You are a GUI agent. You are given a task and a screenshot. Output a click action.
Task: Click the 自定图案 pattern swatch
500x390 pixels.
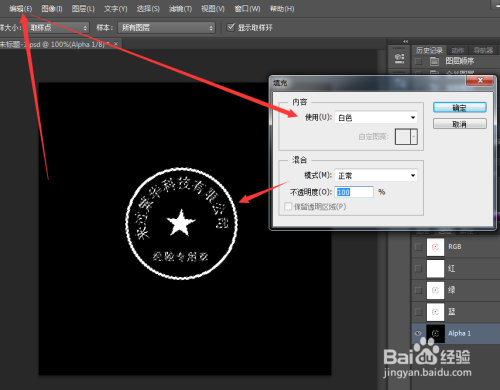[403, 137]
